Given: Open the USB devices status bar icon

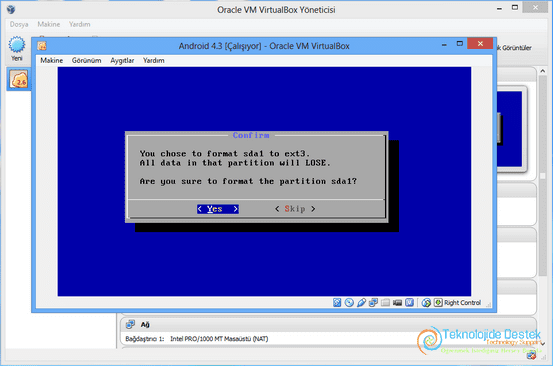Looking at the screenshot, I should (x=361, y=302).
